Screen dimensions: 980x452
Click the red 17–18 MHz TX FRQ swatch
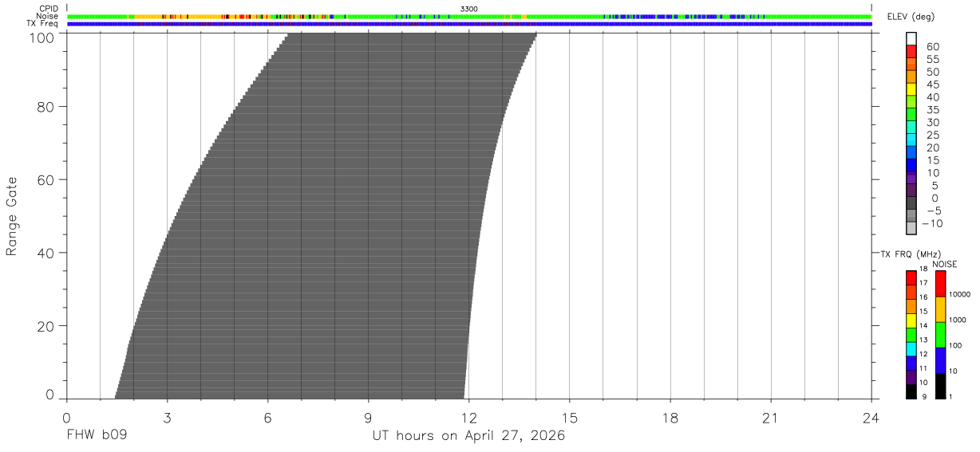point(911,278)
